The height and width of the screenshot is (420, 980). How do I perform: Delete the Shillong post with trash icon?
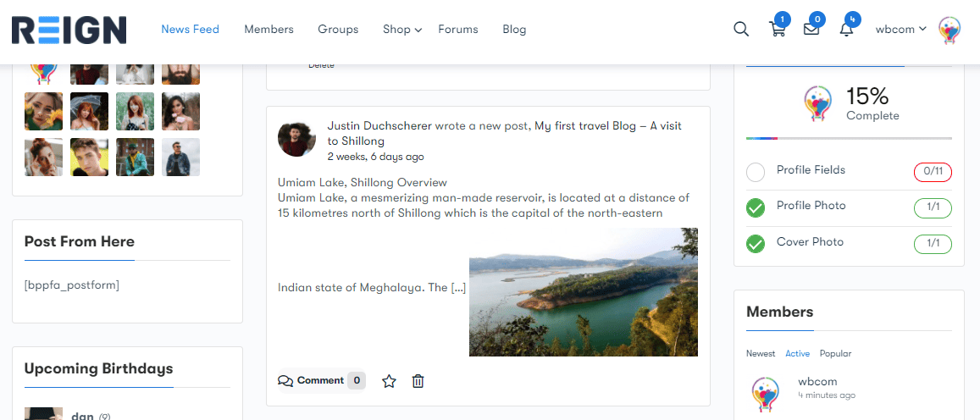[418, 381]
